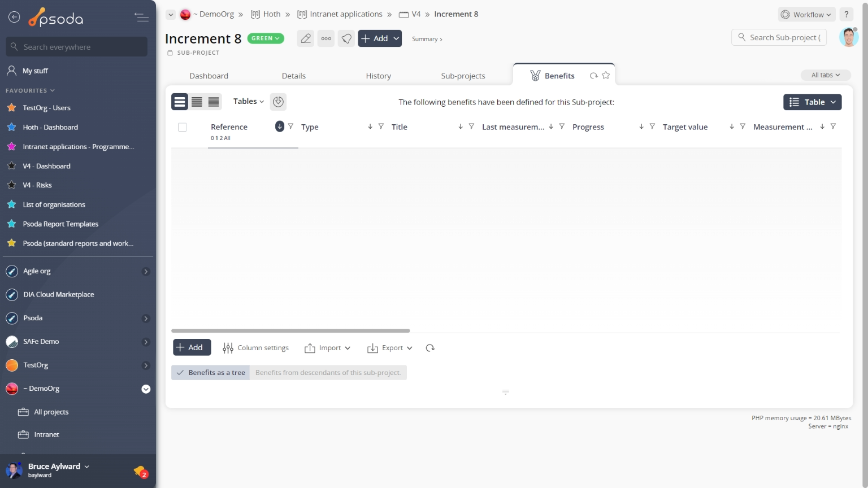The image size is (868, 488).
Task: Open the Tables dropdown
Action: coord(249,102)
